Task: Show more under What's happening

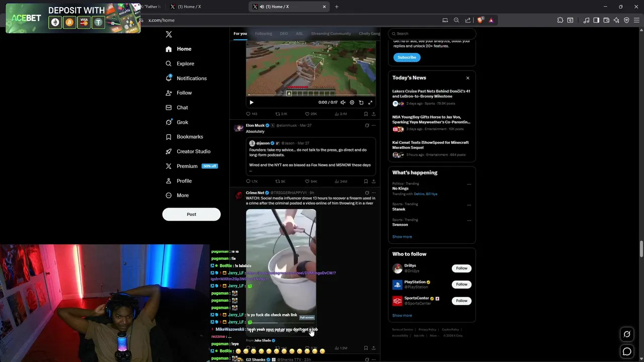Action: point(402,237)
